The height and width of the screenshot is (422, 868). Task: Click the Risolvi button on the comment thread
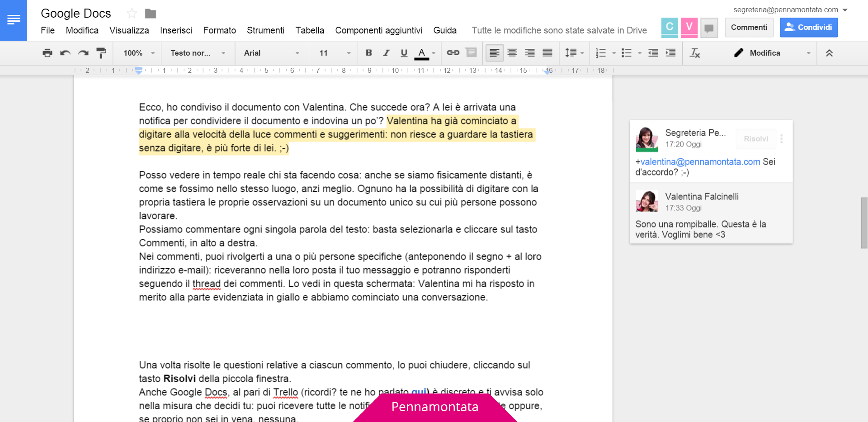[x=755, y=139]
